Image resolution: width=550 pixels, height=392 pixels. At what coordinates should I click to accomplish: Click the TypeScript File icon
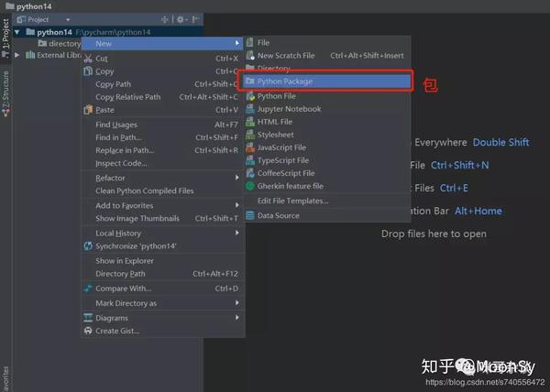[250, 160]
